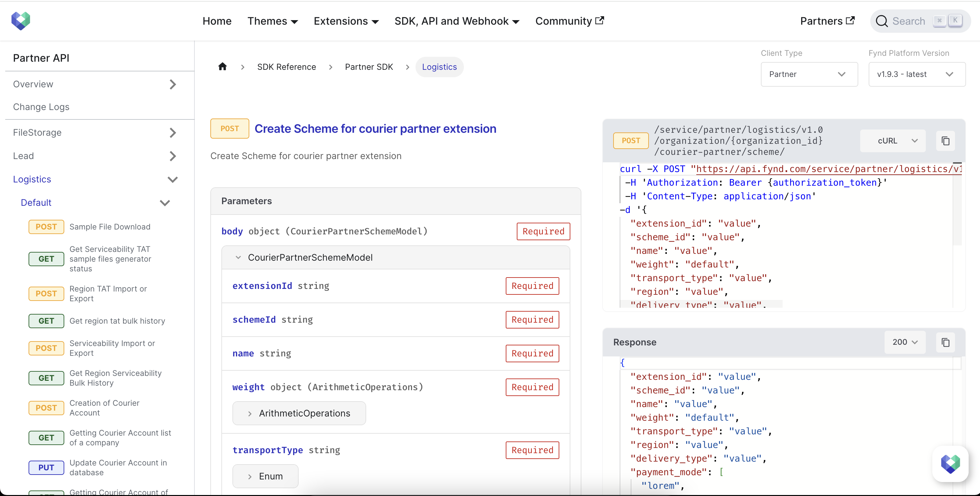The height and width of the screenshot is (496, 980).
Task: Open the cURL language dropdown
Action: pos(892,141)
